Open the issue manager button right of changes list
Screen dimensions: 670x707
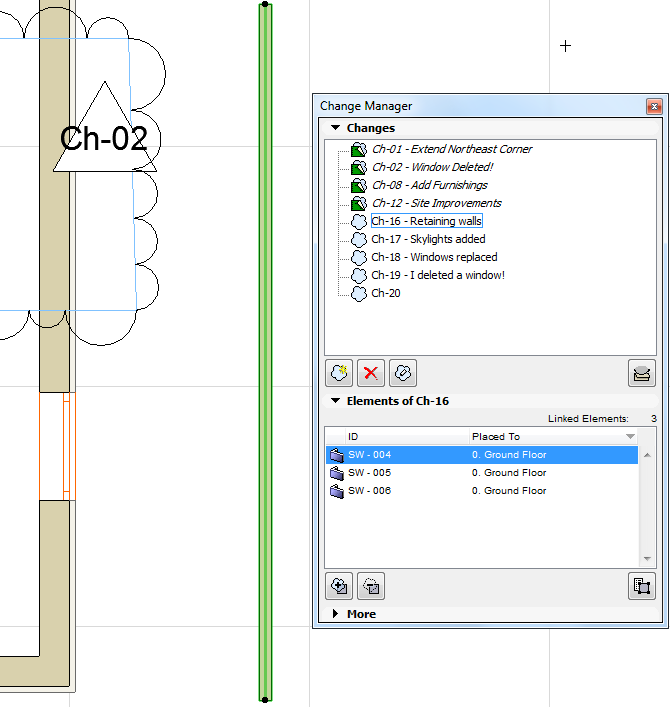642,373
